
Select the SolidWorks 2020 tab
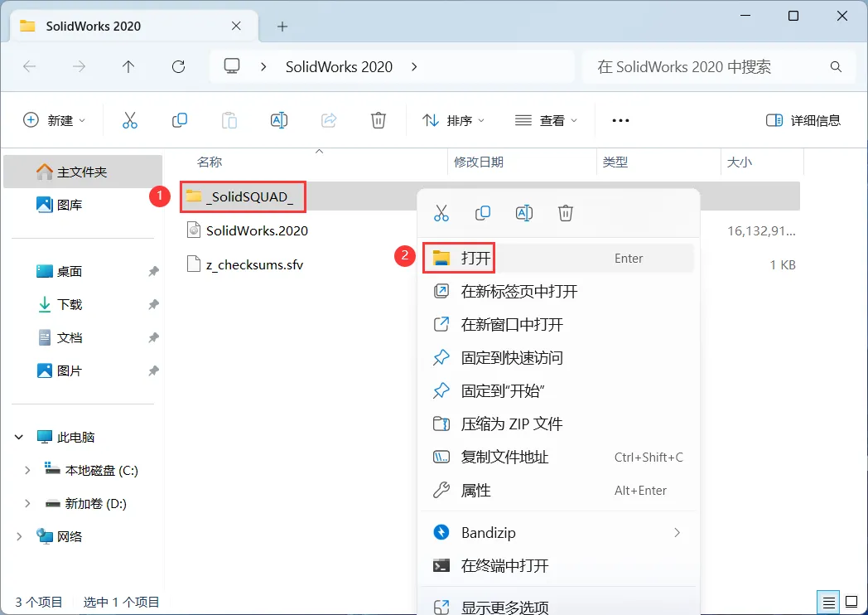(x=134, y=26)
